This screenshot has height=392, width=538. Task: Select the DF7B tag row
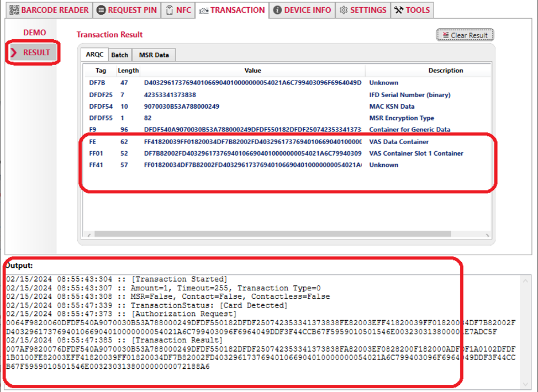pyautogui.click(x=288, y=83)
